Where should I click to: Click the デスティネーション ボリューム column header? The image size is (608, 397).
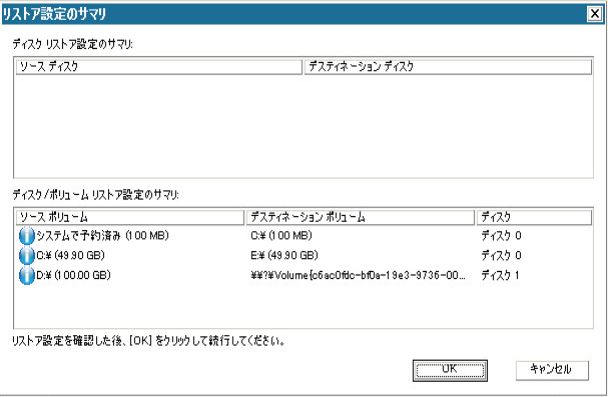click(x=361, y=217)
